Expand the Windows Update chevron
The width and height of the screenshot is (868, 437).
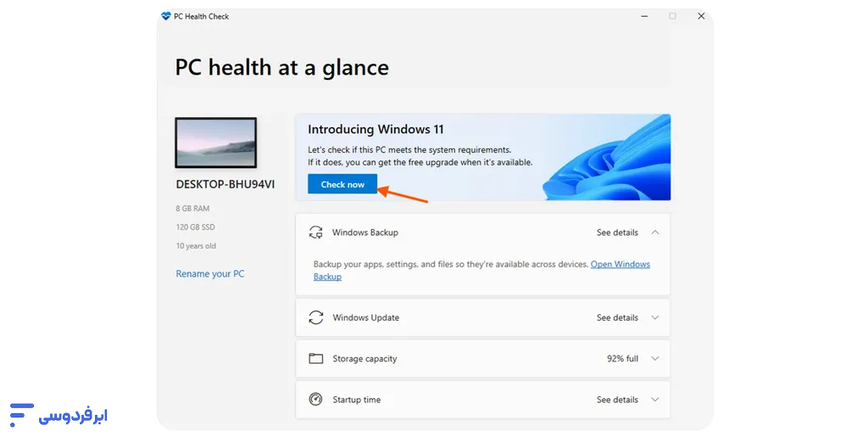655,318
